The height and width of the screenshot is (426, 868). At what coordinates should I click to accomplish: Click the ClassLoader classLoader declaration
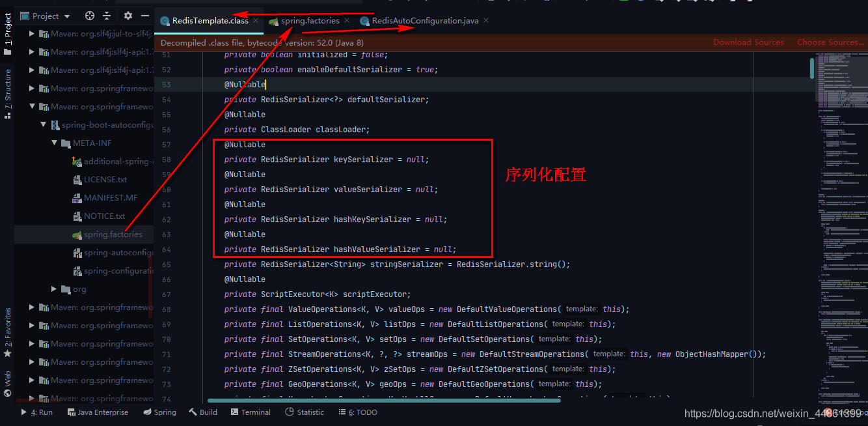coord(297,130)
